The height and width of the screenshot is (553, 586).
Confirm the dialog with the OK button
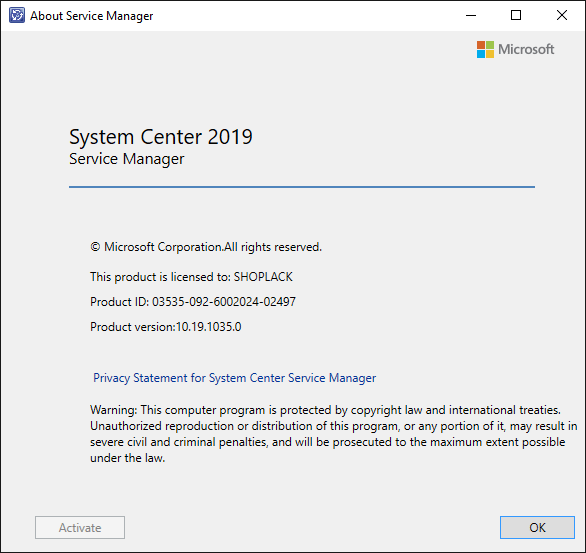[x=537, y=528]
